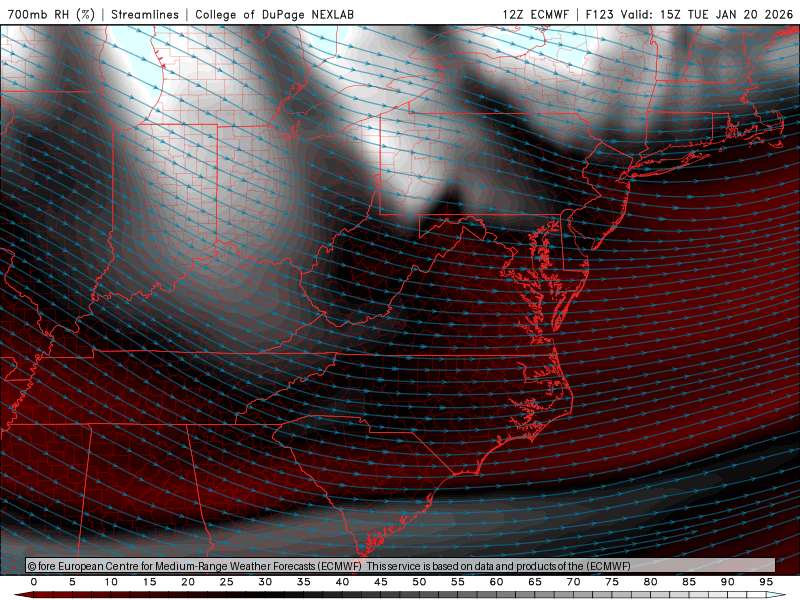Click 'College of DuPage NEXLAB' text
800x600 pixels.
click(x=274, y=14)
